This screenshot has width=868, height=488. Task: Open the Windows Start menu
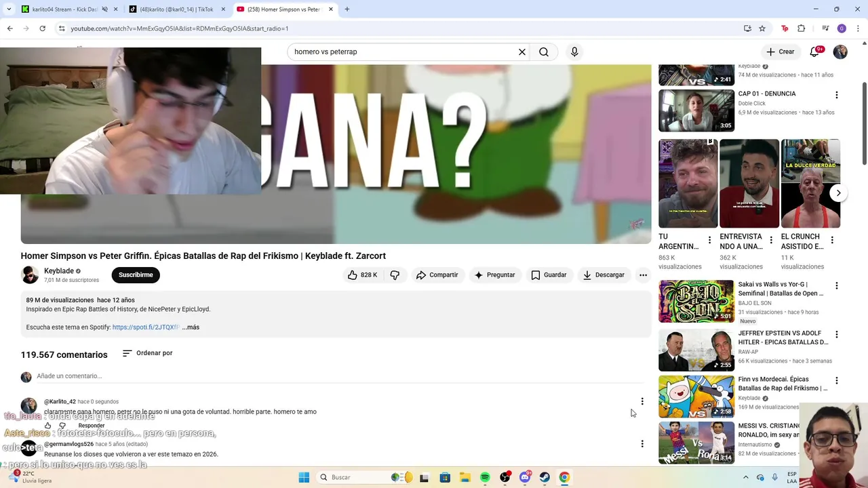click(304, 477)
